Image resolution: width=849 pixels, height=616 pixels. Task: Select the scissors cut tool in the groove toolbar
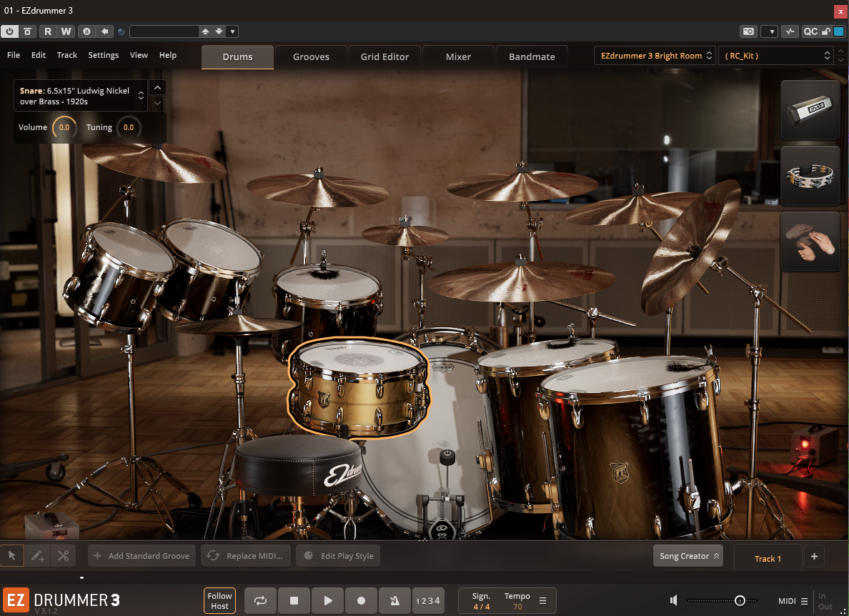[63, 555]
